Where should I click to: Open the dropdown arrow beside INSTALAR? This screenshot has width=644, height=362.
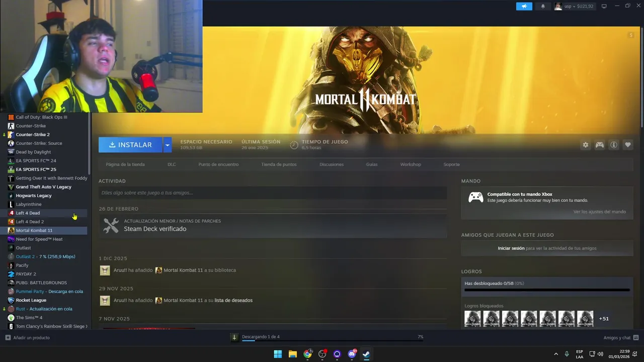point(168,145)
